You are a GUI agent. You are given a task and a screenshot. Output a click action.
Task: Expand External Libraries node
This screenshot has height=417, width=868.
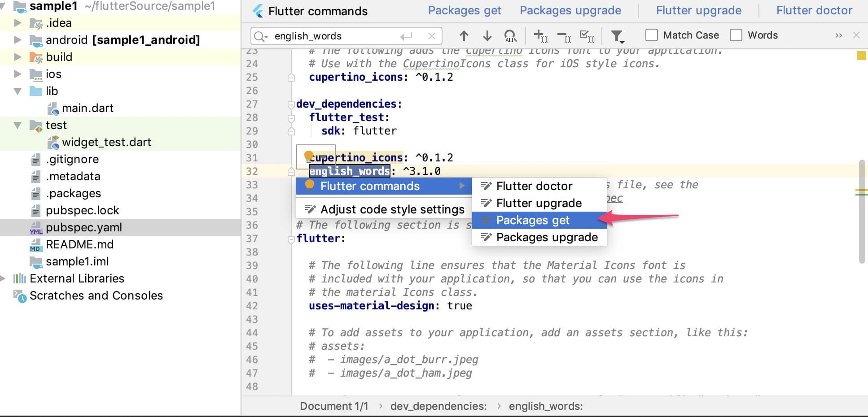click(3, 278)
